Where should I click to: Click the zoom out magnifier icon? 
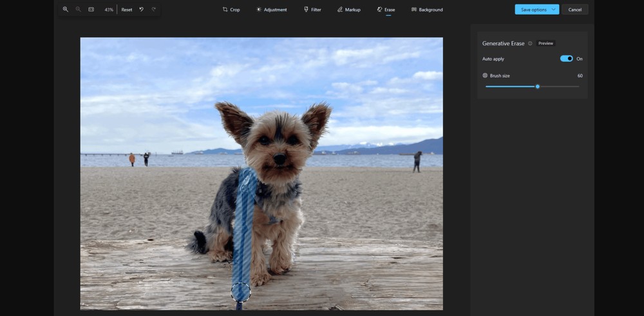(78, 10)
